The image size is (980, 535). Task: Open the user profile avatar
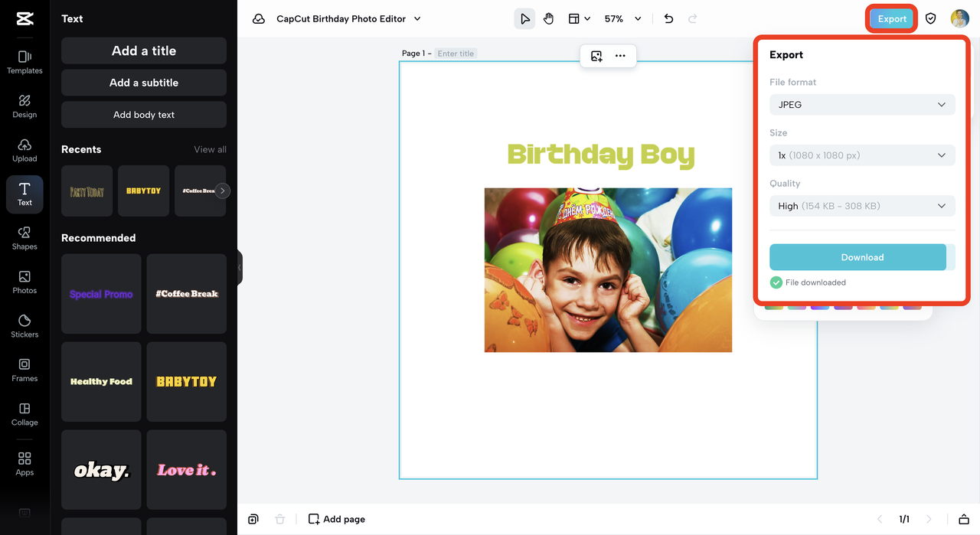point(960,19)
